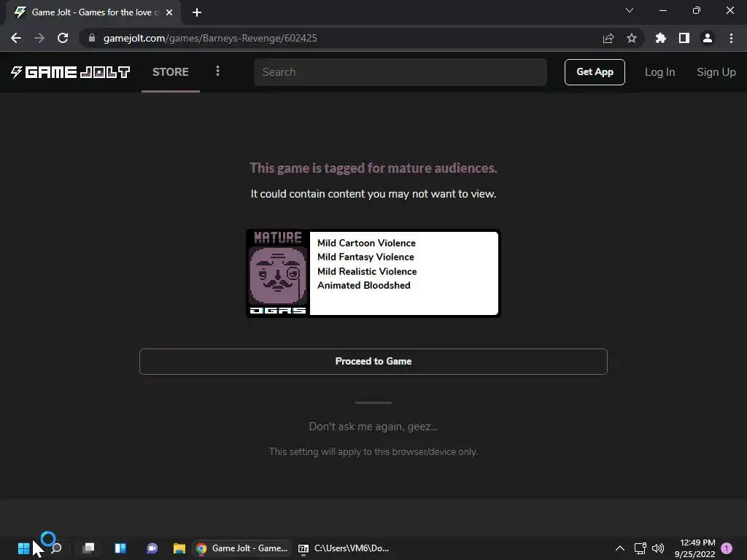Screen dimensions: 747x560
Task: Open volume tray icon
Action: click(x=658, y=548)
